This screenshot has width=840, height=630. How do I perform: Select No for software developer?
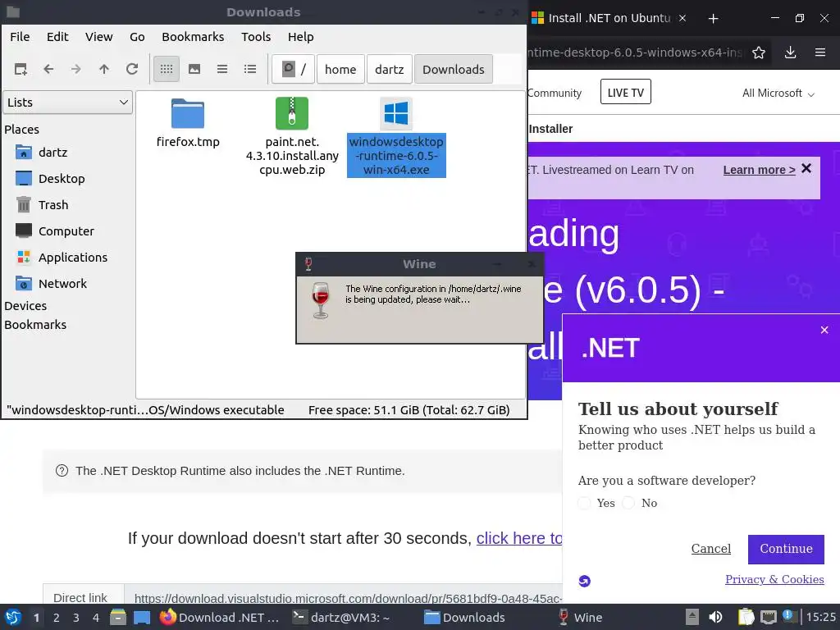[x=628, y=503]
